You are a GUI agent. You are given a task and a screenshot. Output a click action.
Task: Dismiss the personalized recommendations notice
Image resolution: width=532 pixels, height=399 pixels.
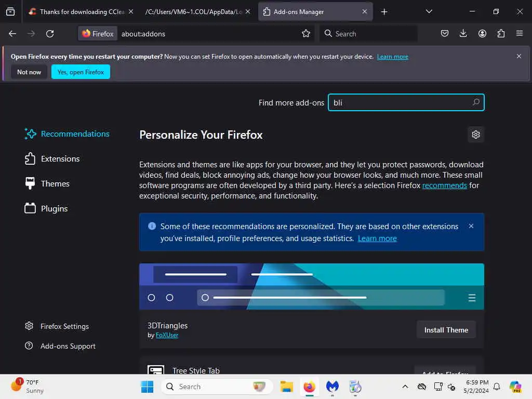471,226
